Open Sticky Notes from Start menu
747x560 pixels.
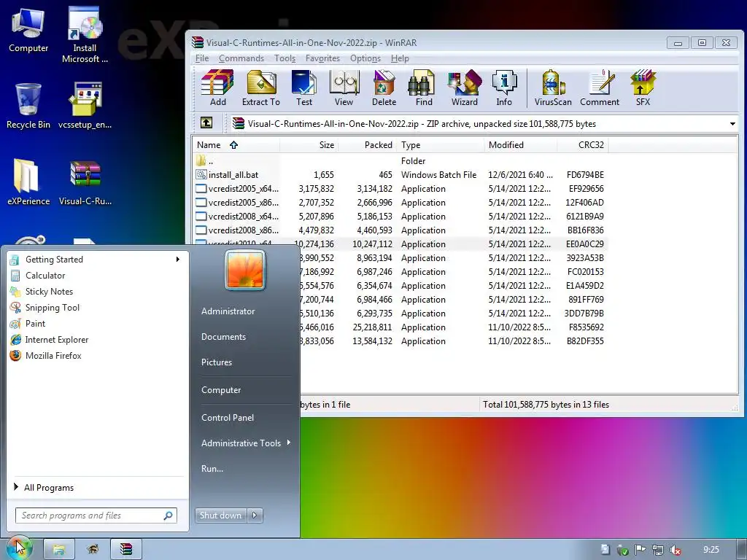pos(49,292)
